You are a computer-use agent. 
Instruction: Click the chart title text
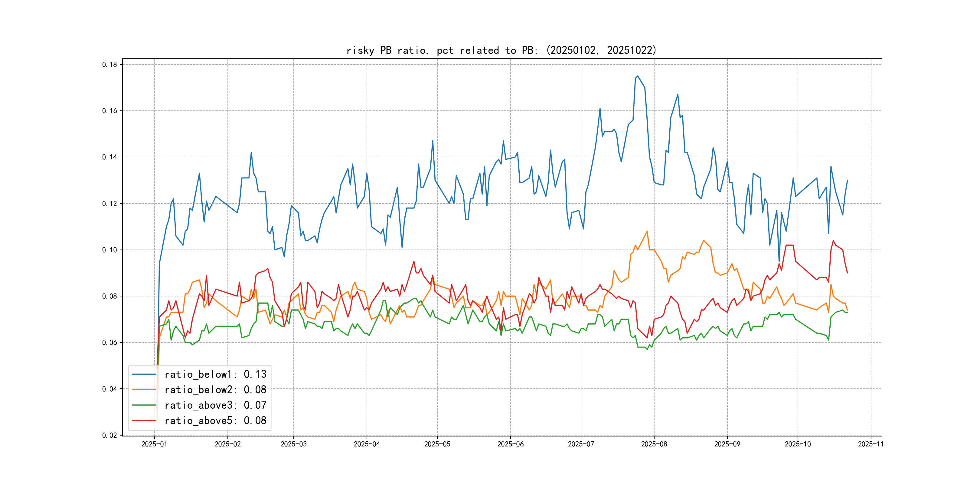(x=501, y=50)
